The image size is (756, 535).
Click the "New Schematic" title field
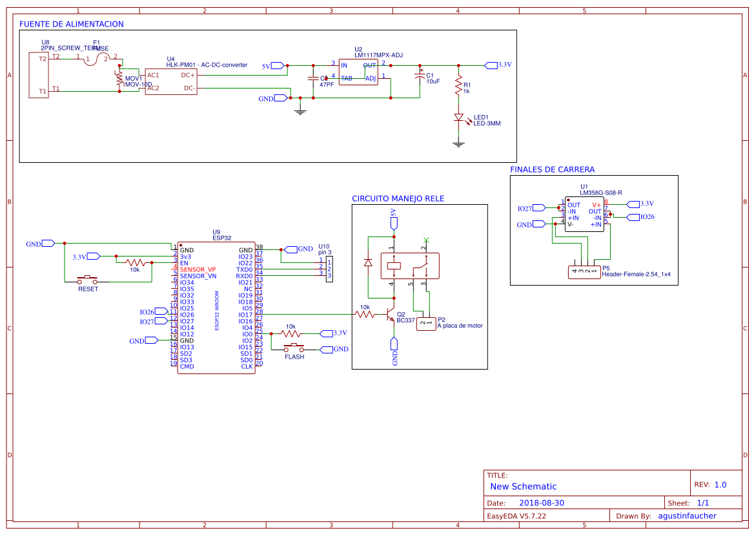523,487
